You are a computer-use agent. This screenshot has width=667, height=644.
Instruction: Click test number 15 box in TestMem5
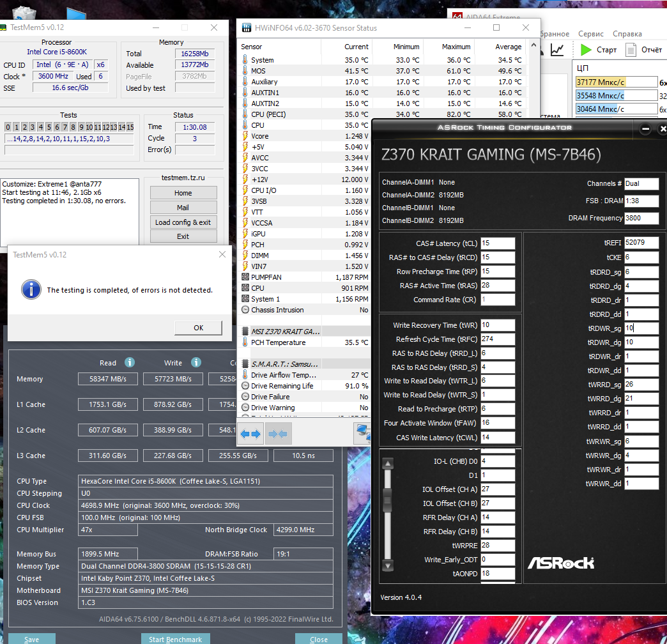click(x=130, y=126)
